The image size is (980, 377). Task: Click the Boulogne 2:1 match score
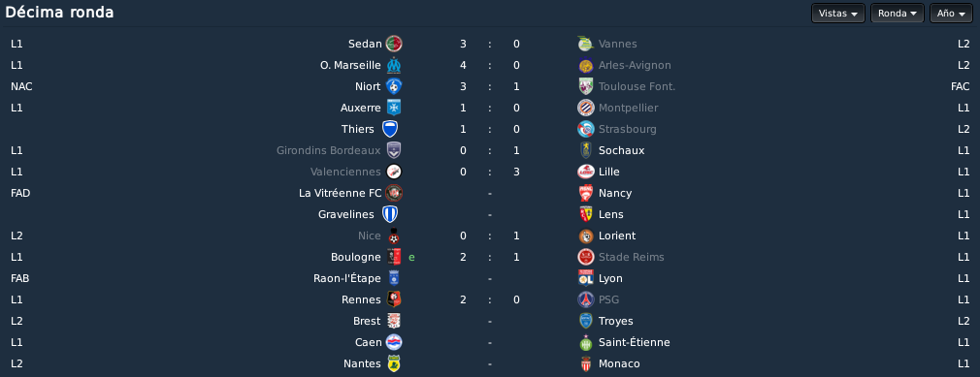[x=490, y=257]
